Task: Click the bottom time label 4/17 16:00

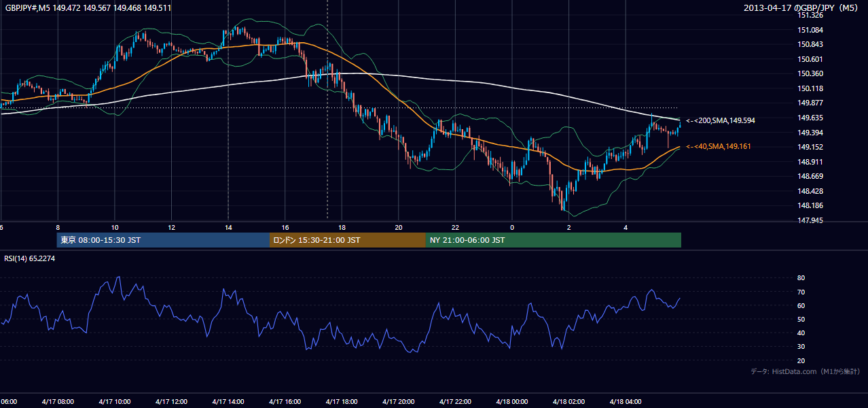Action: [285, 401]
